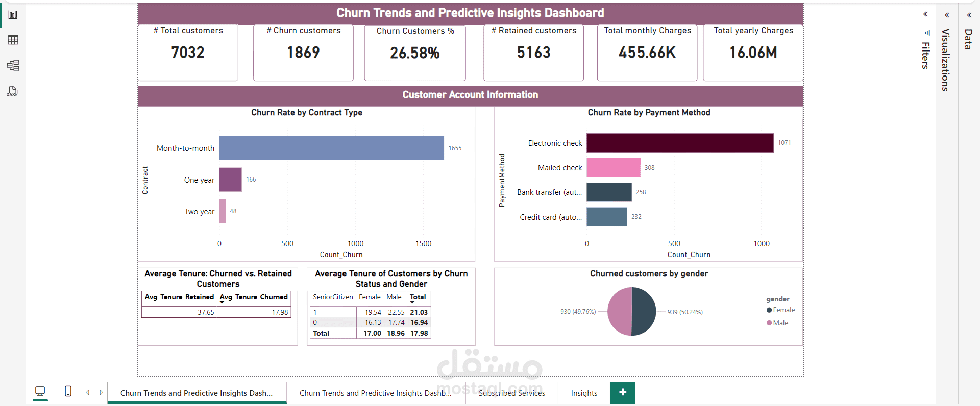Click SeniorCitizen matrix header
This screenshot has height=406, width=980.
(x=333, y=297)
